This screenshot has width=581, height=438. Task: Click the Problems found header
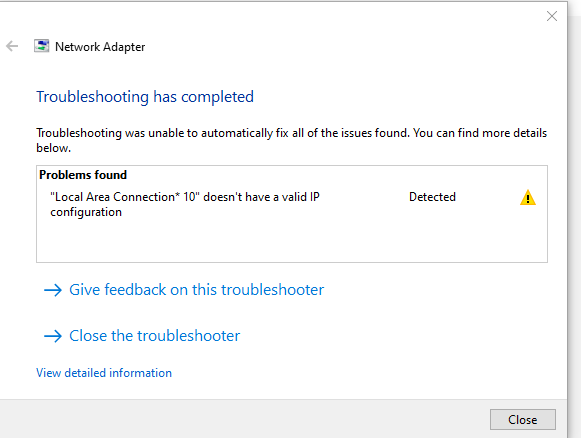click(83, 175)
